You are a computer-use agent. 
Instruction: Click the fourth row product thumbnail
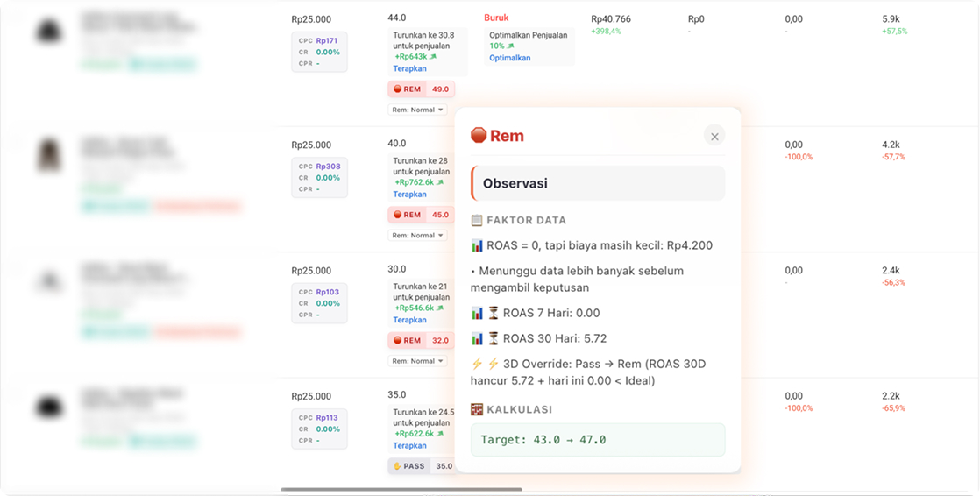(49, 407)
